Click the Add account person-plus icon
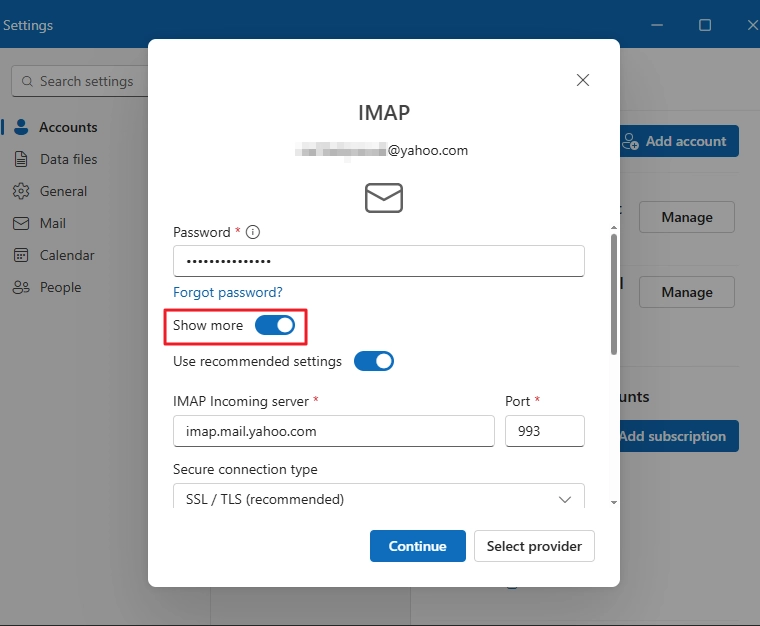Viewport: 760px width, 626px height. [x=631, y=141]
